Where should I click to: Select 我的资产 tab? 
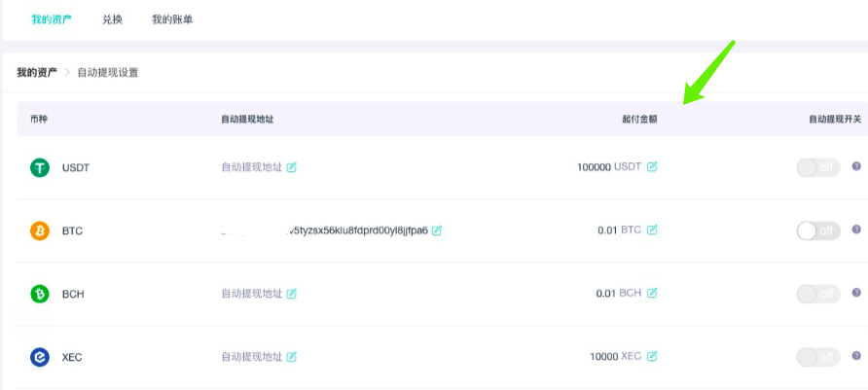click(52, 19)
